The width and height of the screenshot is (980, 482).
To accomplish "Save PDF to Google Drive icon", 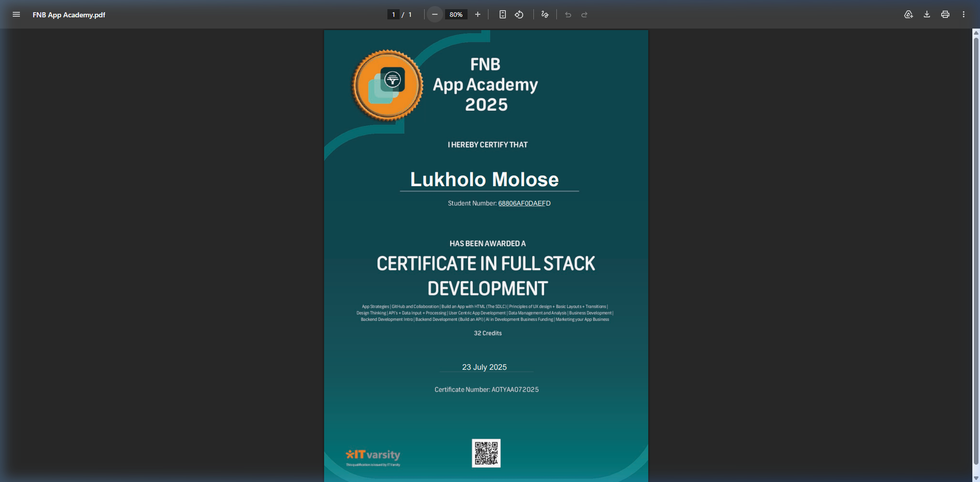I will coord(909,14).
